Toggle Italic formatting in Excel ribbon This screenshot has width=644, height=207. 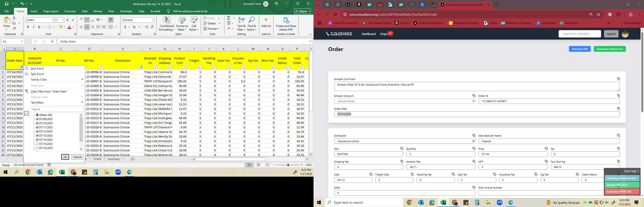click(34, 27)
